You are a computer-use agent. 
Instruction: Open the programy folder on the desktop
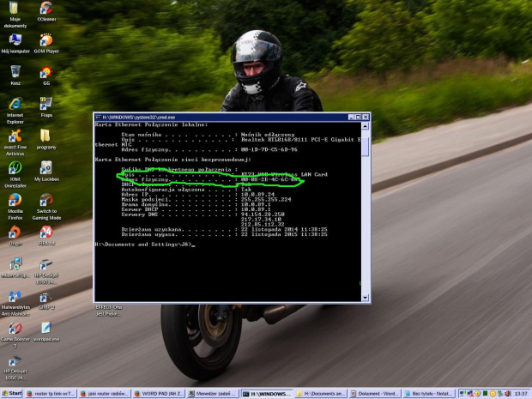click(46, 136)
